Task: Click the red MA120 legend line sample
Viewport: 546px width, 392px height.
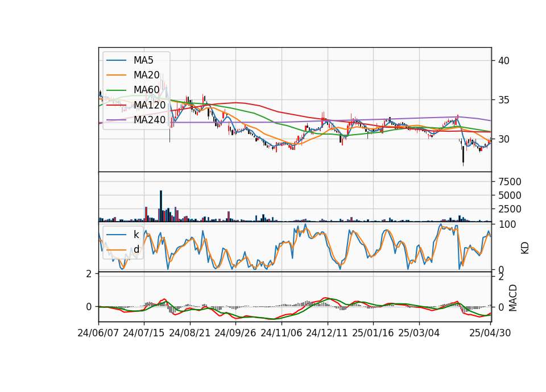Action: pos(116,105)
